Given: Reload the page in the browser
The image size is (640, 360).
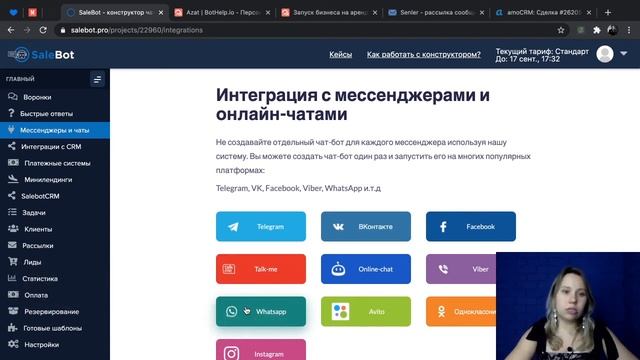Looking at the screenshot, I should click(x=43, y=30).
